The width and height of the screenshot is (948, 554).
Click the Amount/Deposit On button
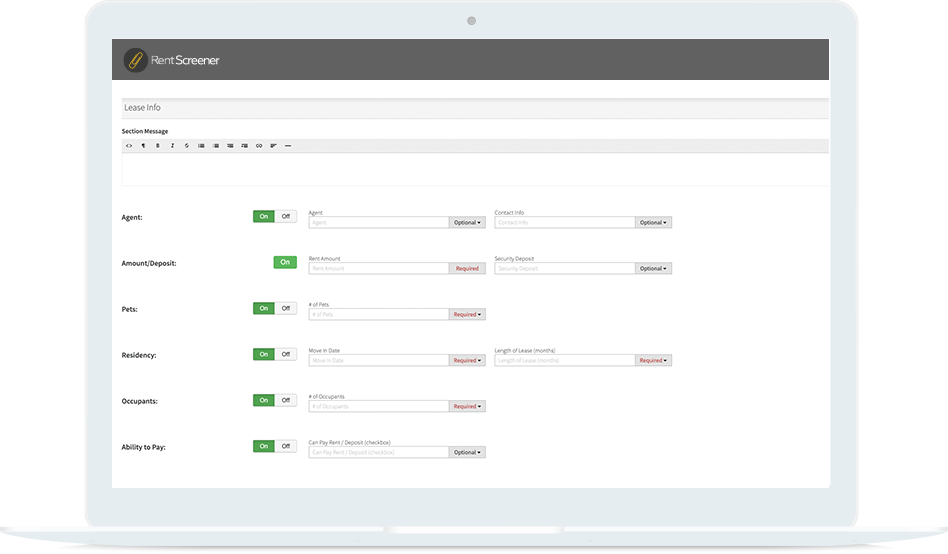click(x=285, y=262)
